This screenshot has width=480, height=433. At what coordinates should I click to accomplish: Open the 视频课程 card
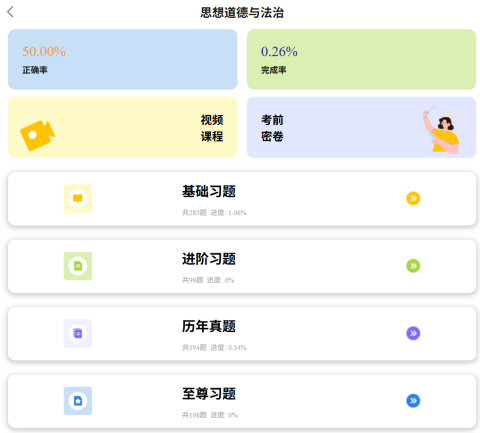click(123, 127)
